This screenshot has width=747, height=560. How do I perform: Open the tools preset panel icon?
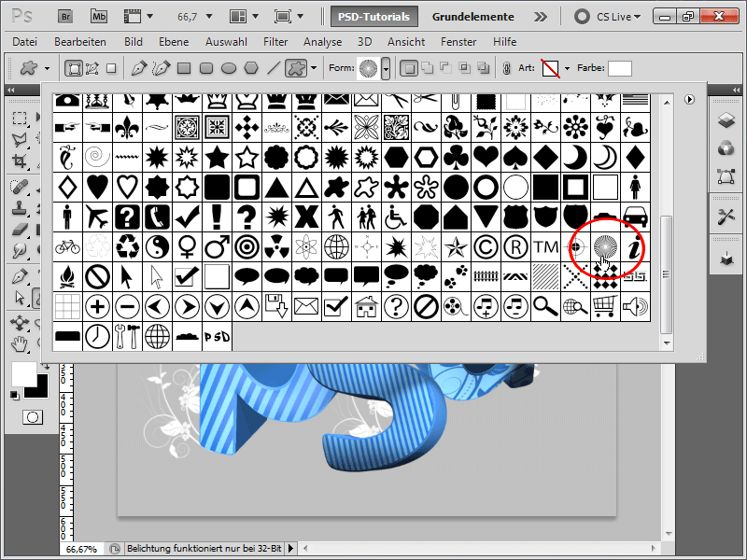(x=726, y=217)
